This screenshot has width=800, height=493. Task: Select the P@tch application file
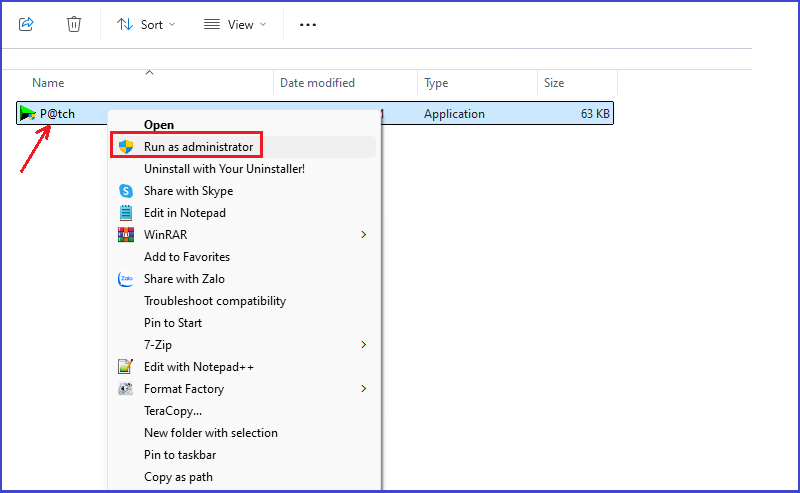(57, 114)
